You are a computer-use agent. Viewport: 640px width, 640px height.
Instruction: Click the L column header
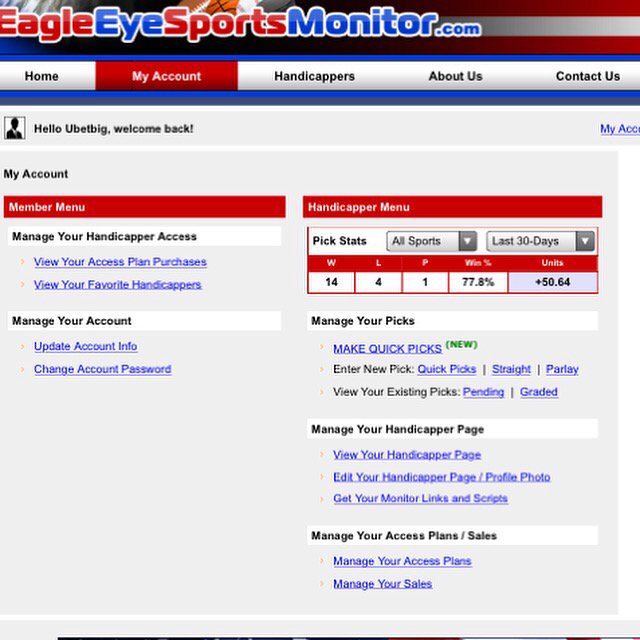[x=378, y=263]
